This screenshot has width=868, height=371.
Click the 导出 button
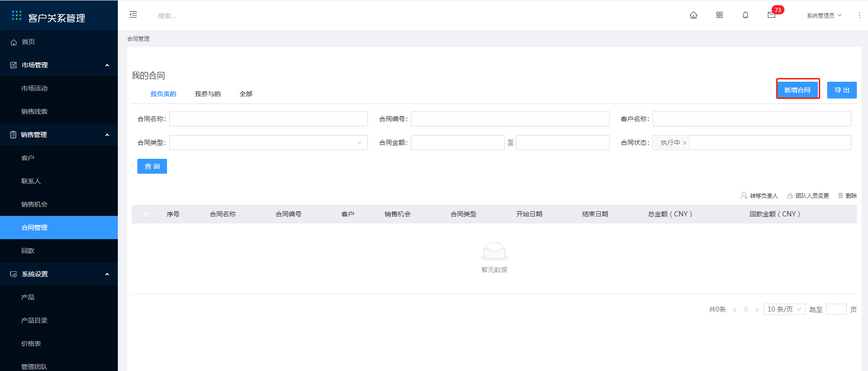tap(842, 90)
